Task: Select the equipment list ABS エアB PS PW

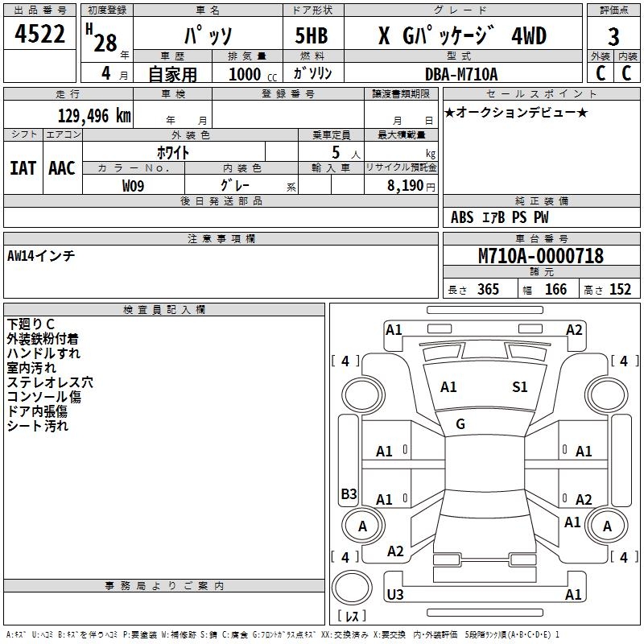Action: 499,217
